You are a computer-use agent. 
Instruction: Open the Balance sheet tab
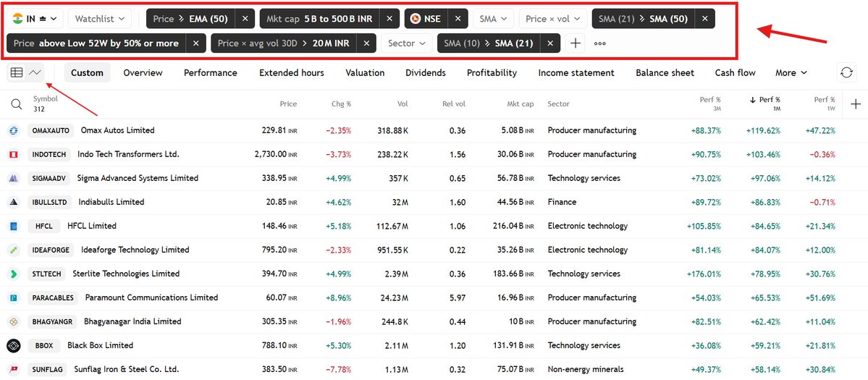pyautogui.click(x=665, y=72)
